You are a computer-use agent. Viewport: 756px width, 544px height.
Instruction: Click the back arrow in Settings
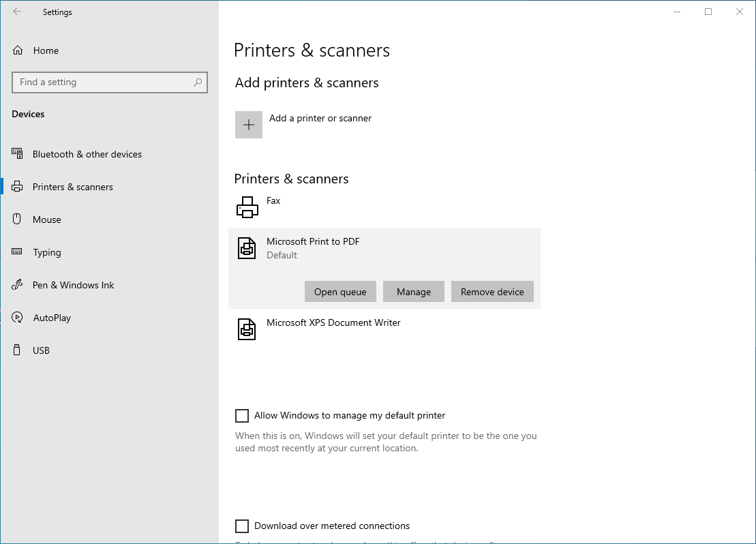17,12
